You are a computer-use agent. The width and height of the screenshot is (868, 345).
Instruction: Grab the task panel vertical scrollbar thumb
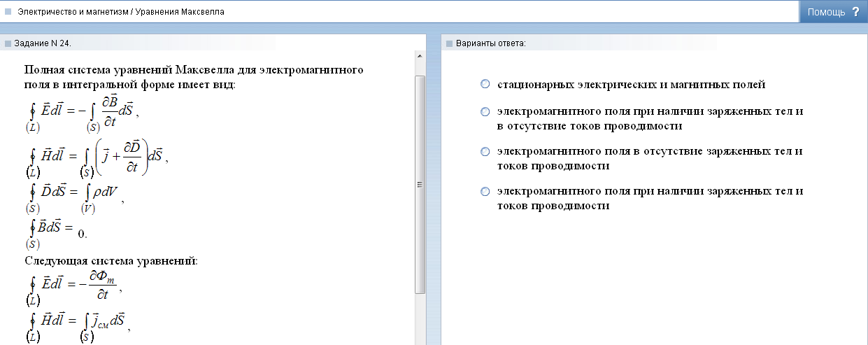pyautogui.click(x=420, y=185)
